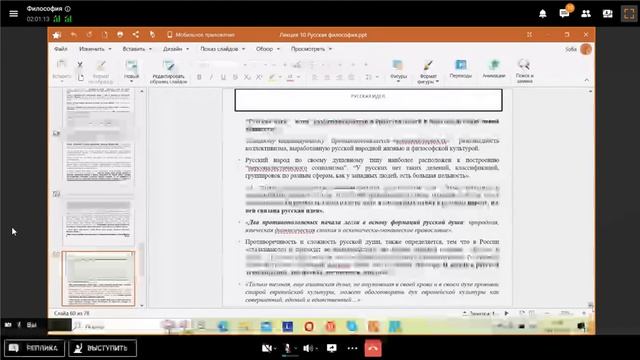This screenshot has width=640, height=360.
Task: Start slideshow with the status bar play button
Action: (507, 313)
